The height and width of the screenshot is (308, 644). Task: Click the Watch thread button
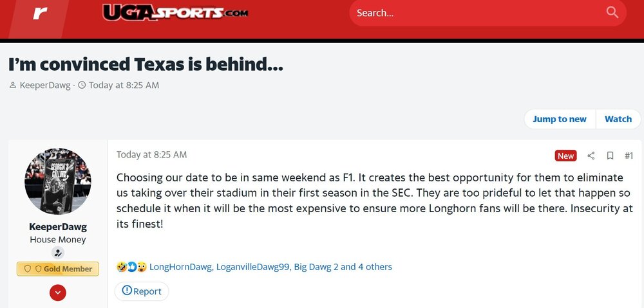(618, 119)
